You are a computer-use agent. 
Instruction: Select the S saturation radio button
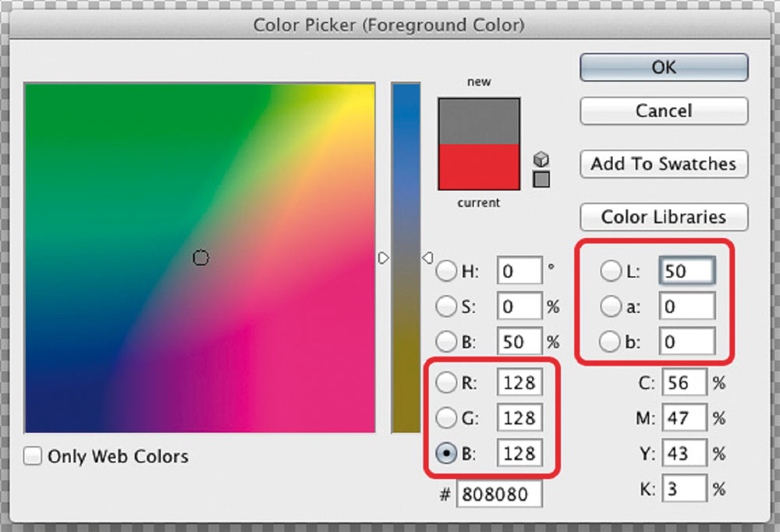point(446,307)
